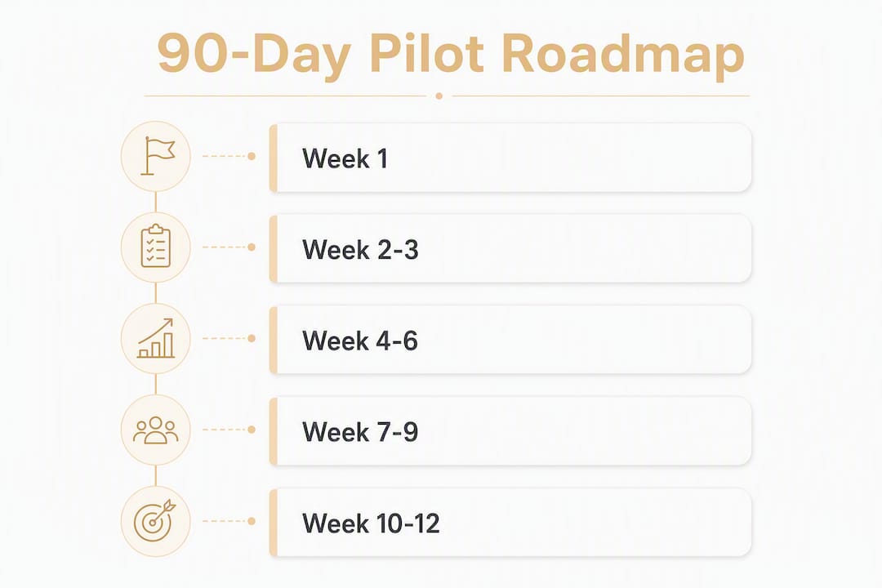Click the connector dot beside Week 2-3

tap(252, 247)
